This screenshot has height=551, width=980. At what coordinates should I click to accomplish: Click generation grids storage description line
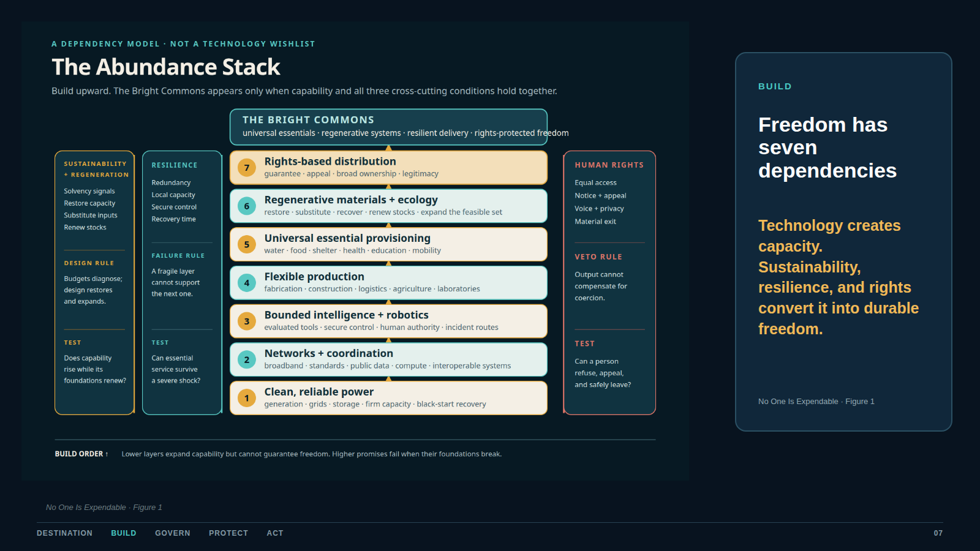375,404
